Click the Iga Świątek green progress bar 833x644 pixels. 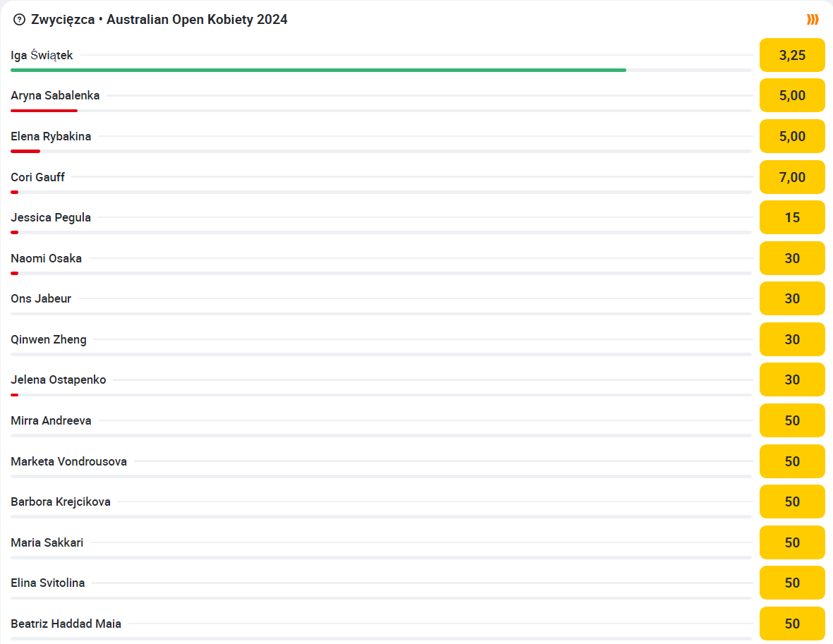[x=318, y=70]
